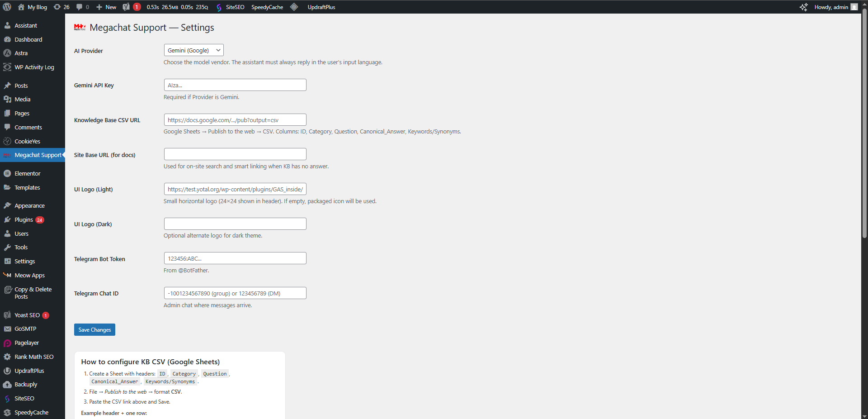Click the AI sparkle icon near Howdy admin
This screenshot has width=868, height=419.
click(x=803, y=7)
